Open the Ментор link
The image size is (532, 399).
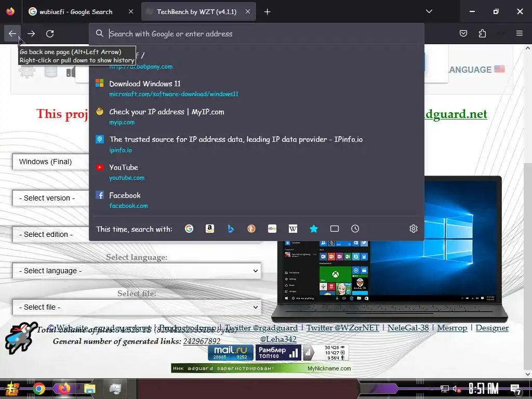[452, 328]
